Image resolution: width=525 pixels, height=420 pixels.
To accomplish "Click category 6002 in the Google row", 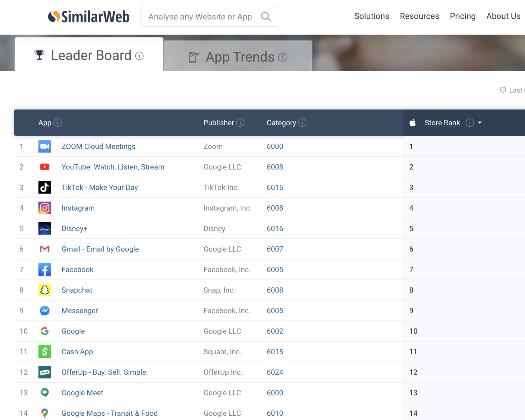I will point(275,331).
